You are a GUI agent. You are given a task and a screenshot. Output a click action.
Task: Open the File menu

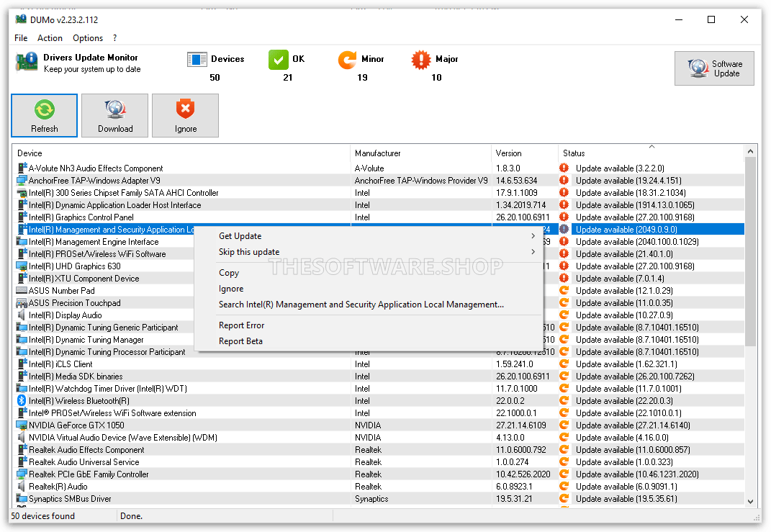point(21,38)
